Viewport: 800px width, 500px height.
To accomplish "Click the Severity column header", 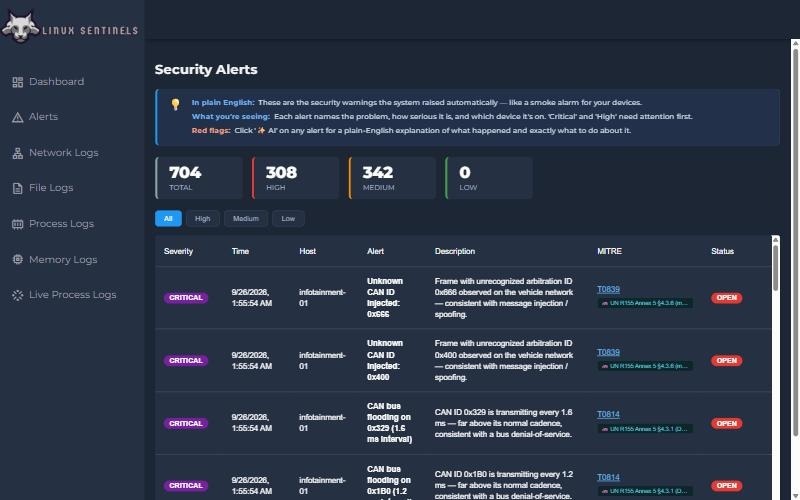I will [179, 252].
